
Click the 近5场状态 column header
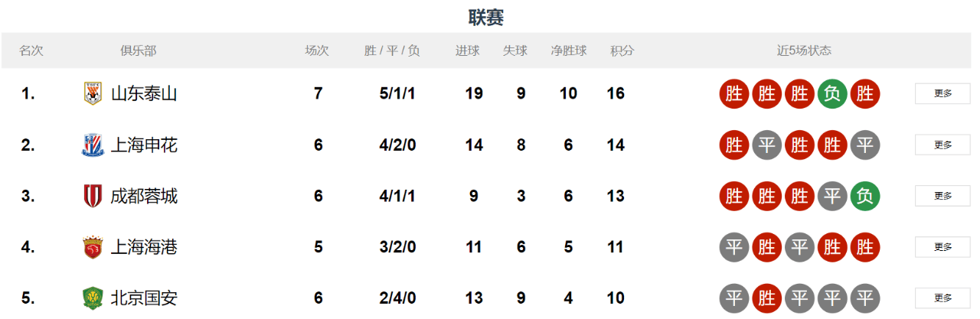point(804,50)
